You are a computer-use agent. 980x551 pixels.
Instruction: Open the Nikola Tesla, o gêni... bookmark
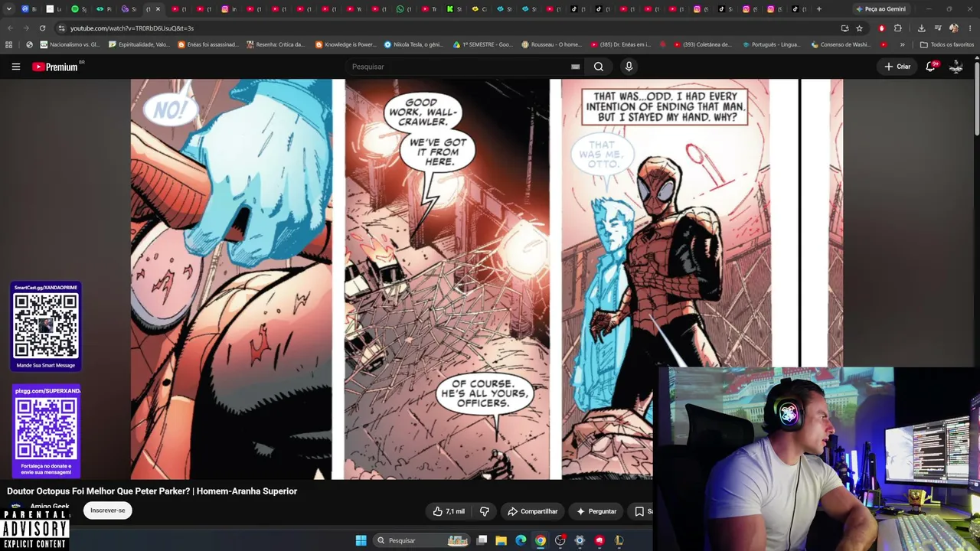coord(413,44)
